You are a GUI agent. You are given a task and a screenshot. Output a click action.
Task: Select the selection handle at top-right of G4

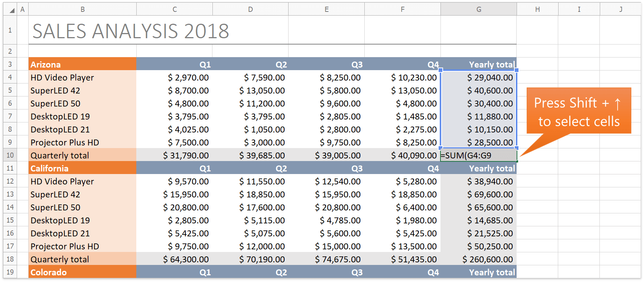pos(517,70)
